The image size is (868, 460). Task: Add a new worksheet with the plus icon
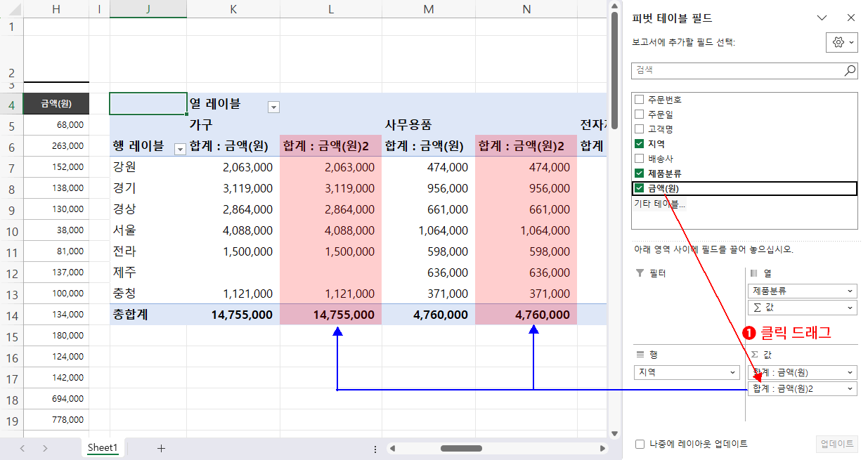pos(162,447)
